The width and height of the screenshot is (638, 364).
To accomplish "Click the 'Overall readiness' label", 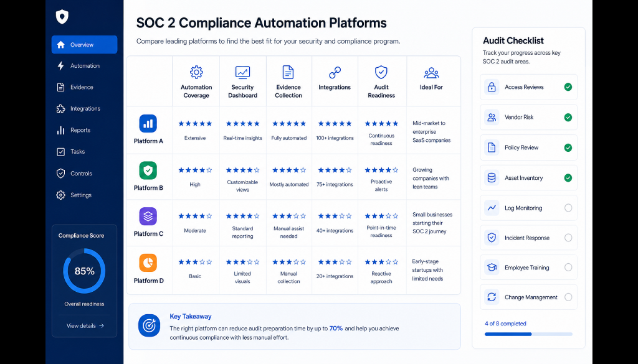I will coord(84,304).
